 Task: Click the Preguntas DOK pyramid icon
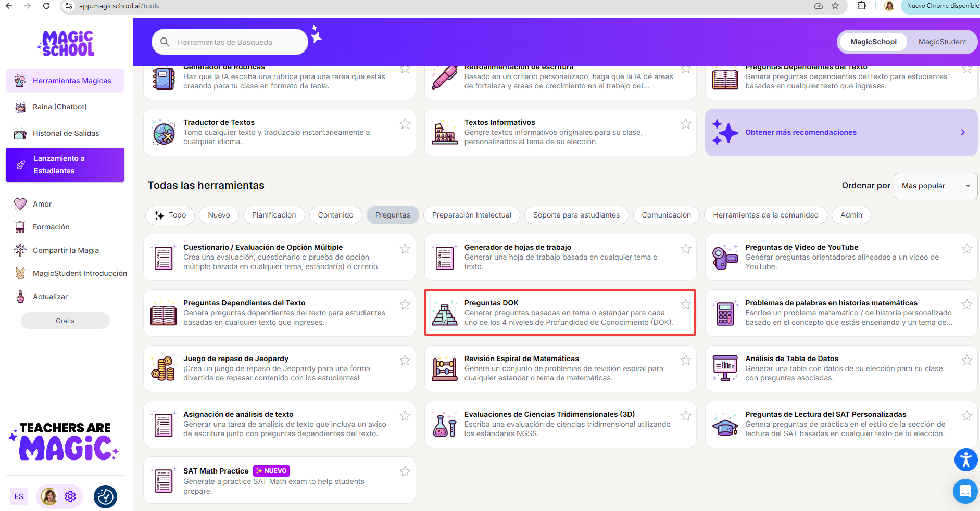point(445,313)
